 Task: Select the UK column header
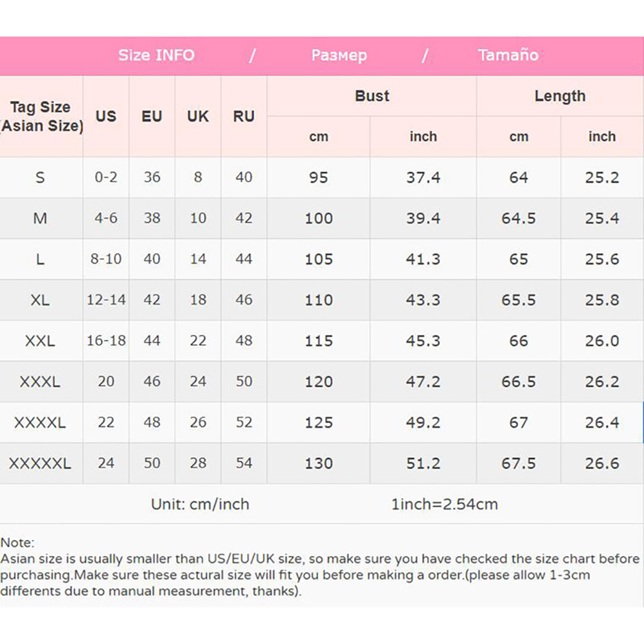pyautogui.click(x=198, y=116)
